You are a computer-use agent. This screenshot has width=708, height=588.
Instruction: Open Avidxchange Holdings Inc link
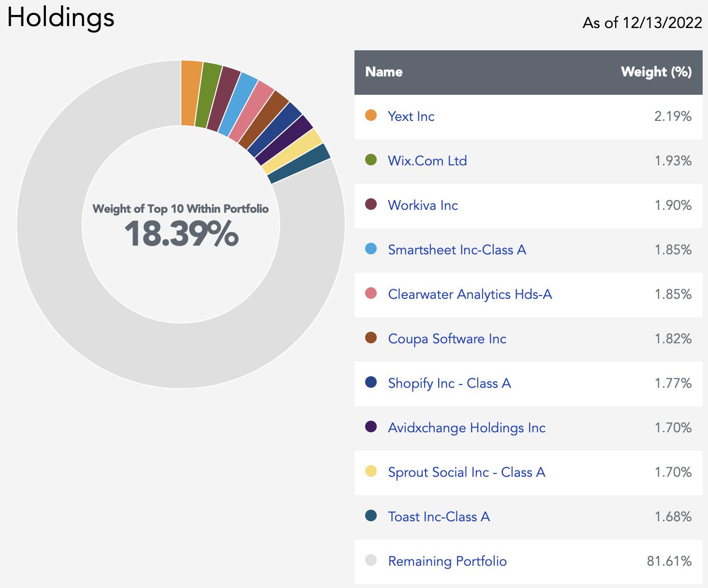pyautogui.click(x=467, y=427)
